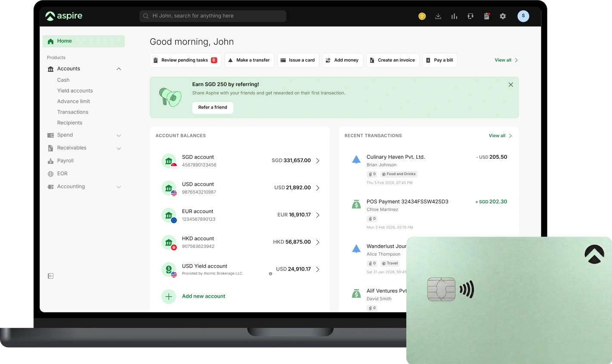Click Issue a card button
Screen dimensions: 612x364
pyautogui.click(x=298, y=60)
